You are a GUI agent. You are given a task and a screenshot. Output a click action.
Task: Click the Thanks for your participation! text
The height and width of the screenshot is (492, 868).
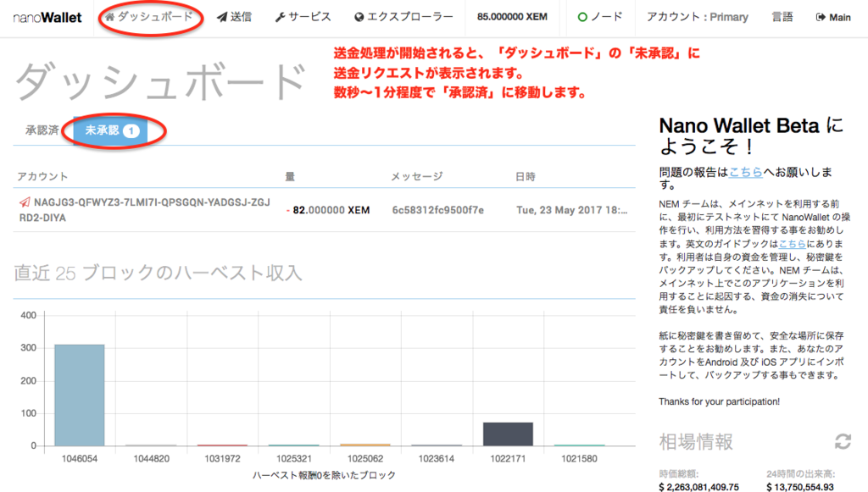[x=719, y=402]
